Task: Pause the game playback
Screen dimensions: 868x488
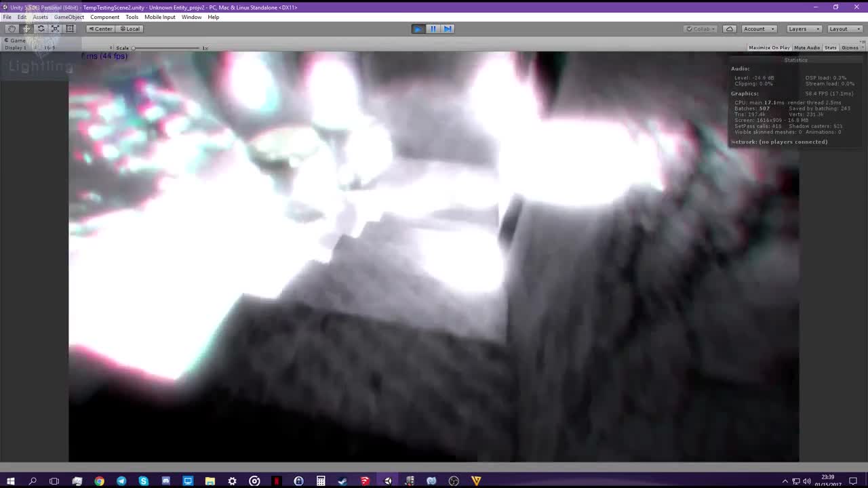Action: 432,28
